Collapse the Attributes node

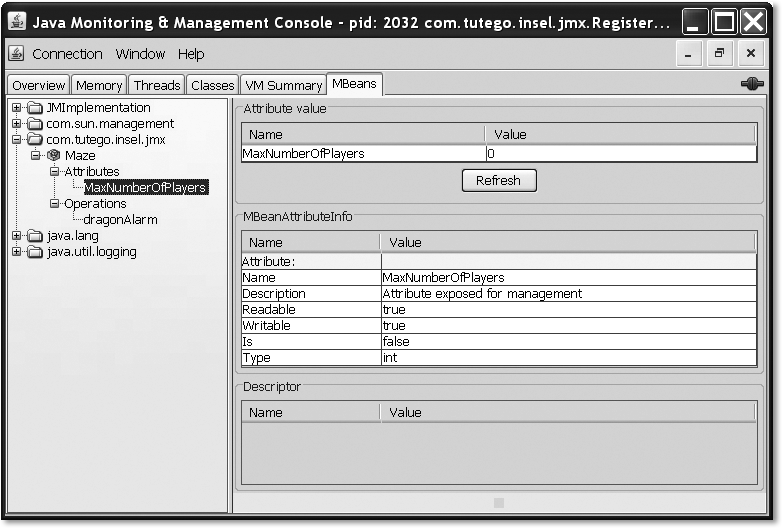(x=54, y=172)
